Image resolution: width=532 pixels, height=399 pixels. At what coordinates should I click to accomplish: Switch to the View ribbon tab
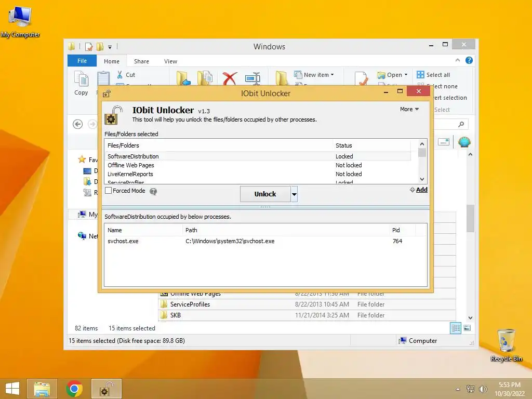170,61
